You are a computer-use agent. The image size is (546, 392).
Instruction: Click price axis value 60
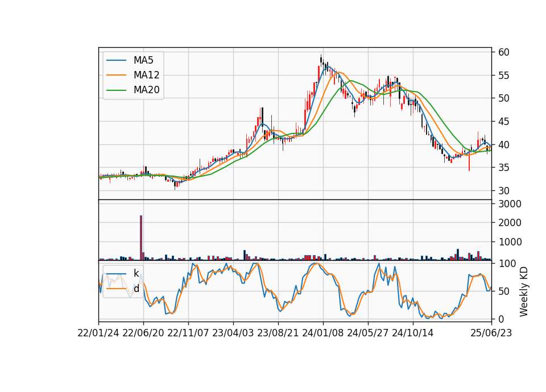click(504, 52)
